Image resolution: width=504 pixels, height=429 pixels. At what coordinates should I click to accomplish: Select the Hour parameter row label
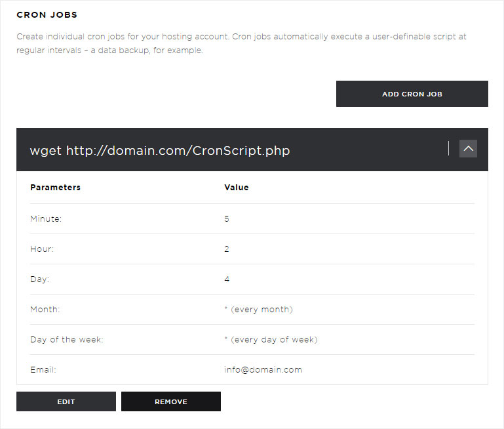click(x=42, y=249)
